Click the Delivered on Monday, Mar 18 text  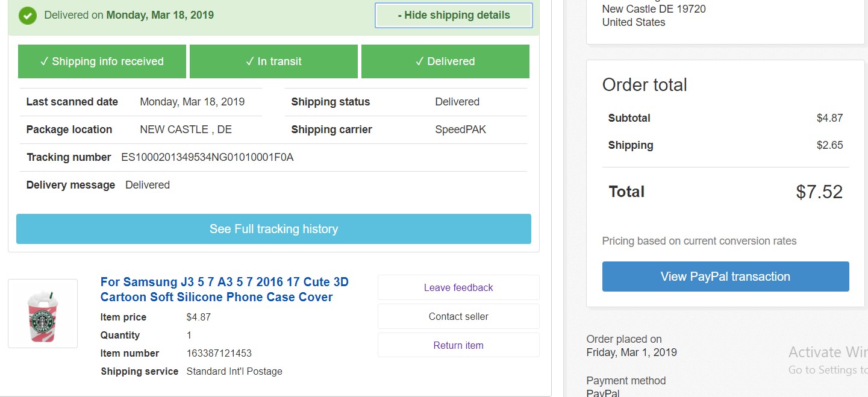[x=129, y=15]
